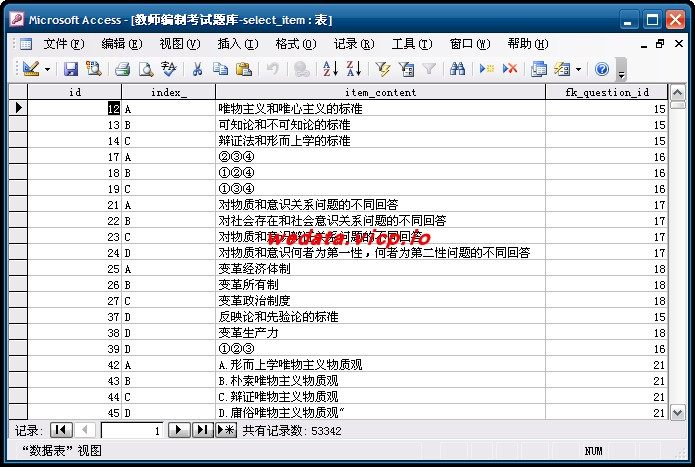Image resolution: width=695 pixels, height=467 pixels.
Task: Sort descending with the Z-A icon
Action: 354,69
